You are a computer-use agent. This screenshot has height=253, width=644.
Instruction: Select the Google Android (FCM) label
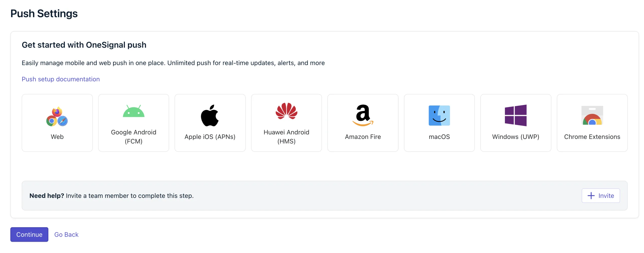(133, 137)
